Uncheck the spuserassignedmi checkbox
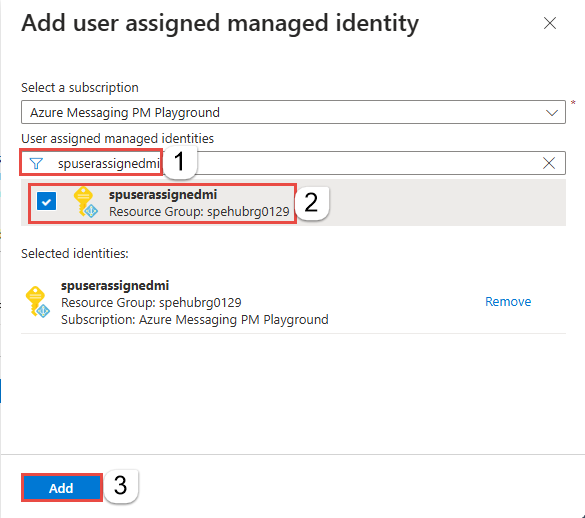The width and height of the screenshot is (585, 518). pyautogui.click(x=47, y=202)
